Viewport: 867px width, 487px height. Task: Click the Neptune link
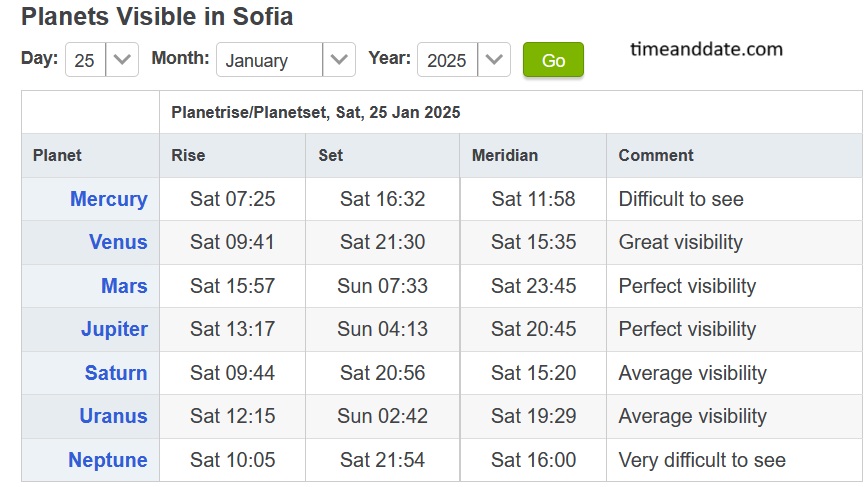pyautogui.click(x=108, y=460)
